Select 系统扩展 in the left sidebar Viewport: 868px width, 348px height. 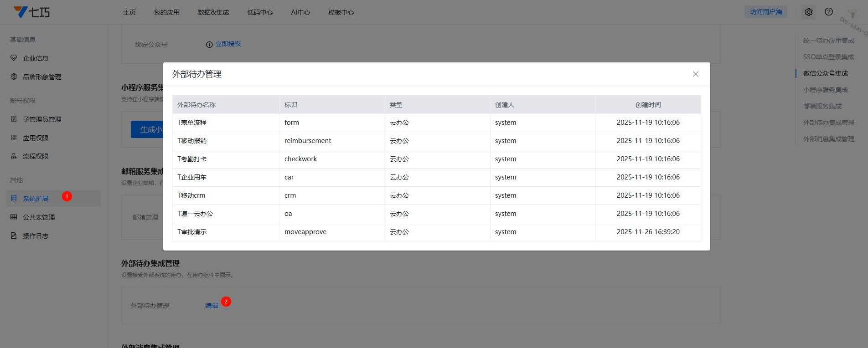point(36,199)
